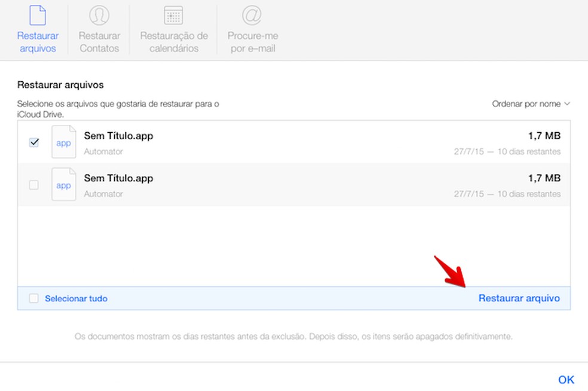Check the second Sem Título.app checkbox

pos(33,185)
